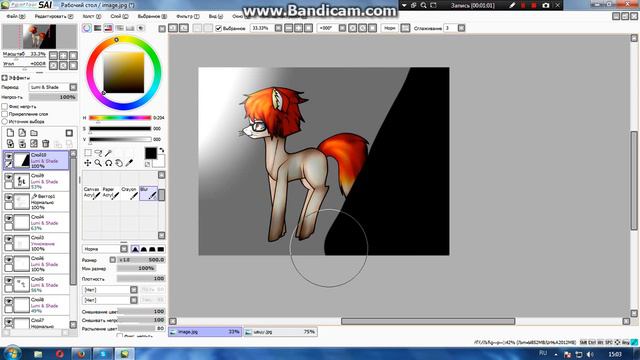Select the Lasso tool
640x360 pixels.
pyautogui.click(x=98, y=153)
